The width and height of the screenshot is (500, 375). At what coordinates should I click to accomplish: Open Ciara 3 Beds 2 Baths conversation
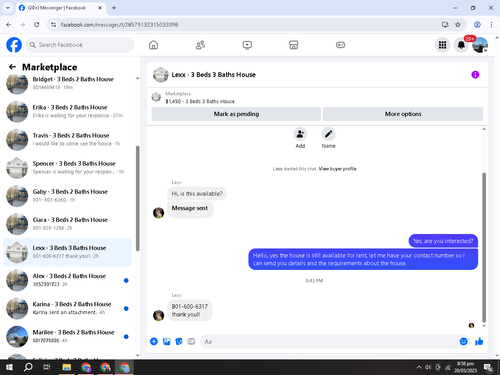pos(68,224)
